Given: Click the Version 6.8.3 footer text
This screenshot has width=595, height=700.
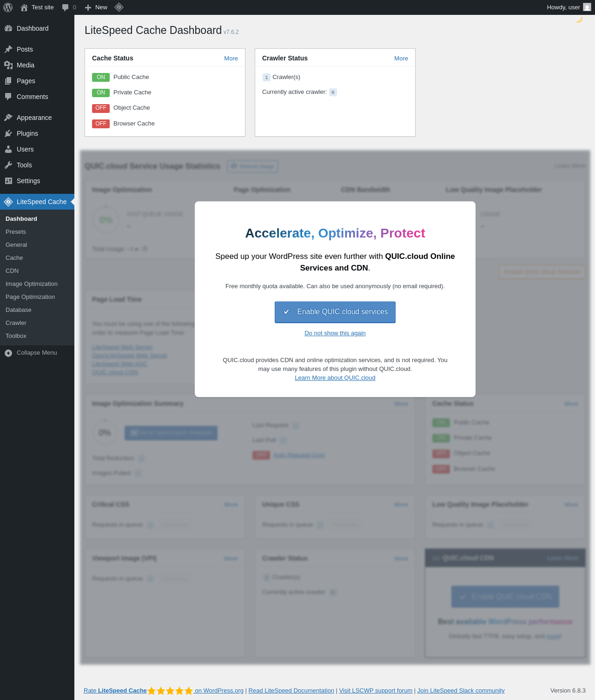Looking at the screenshot, I should click(568, 691).
